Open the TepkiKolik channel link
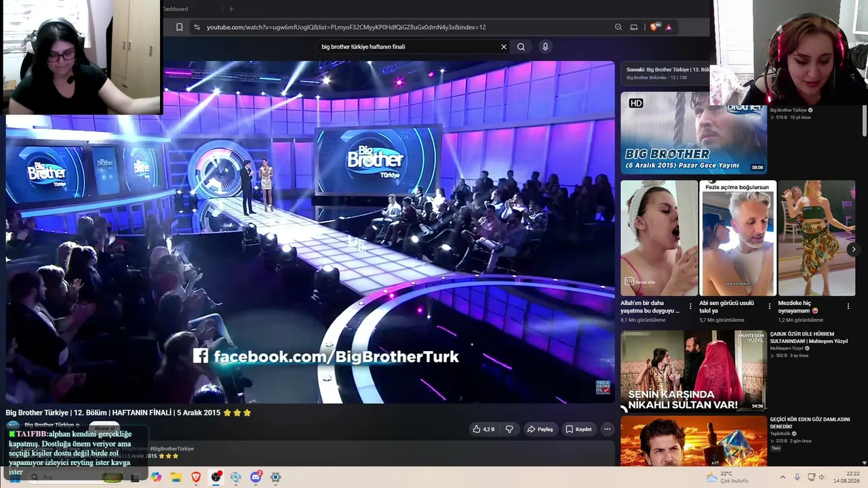The width and height of the screenshot is (868, 488). [x=785, y=434]
